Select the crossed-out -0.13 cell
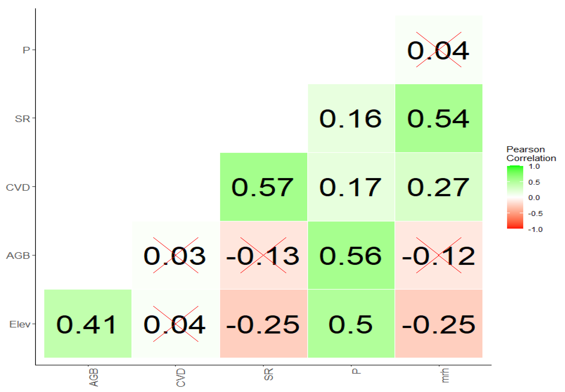The image size is (565, 392). click(x=263, y=255)
